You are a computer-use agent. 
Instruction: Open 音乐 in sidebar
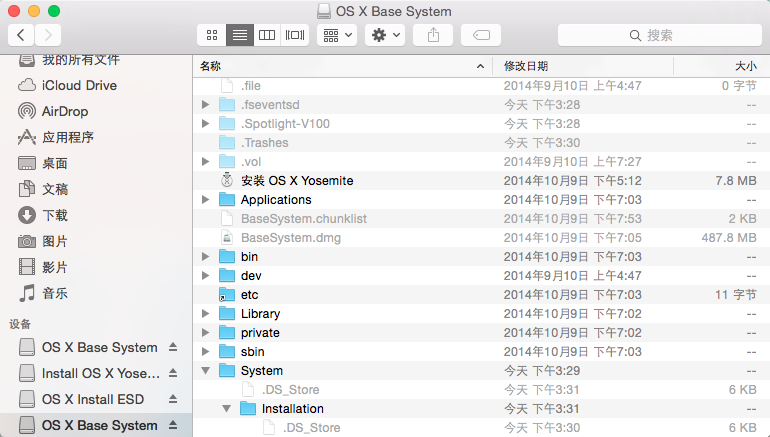point(96,293)
